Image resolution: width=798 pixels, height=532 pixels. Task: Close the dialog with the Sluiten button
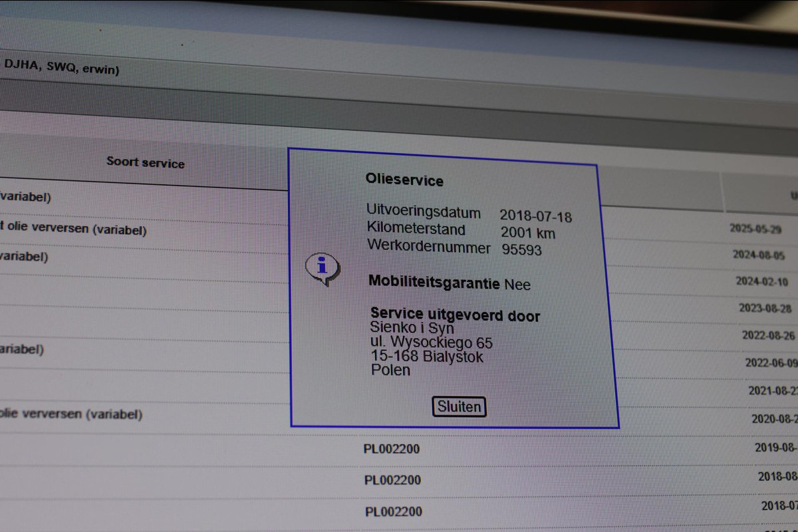(459, 406)
